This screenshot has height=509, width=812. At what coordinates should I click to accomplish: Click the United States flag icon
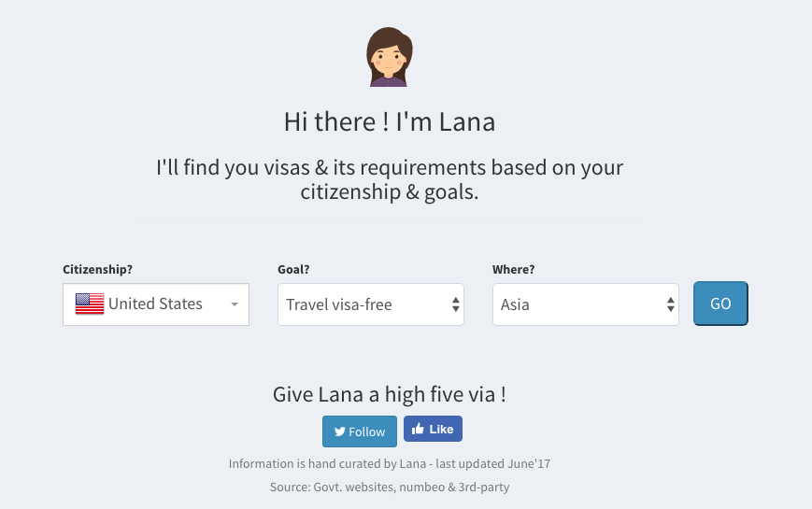[x=90, y=304]
